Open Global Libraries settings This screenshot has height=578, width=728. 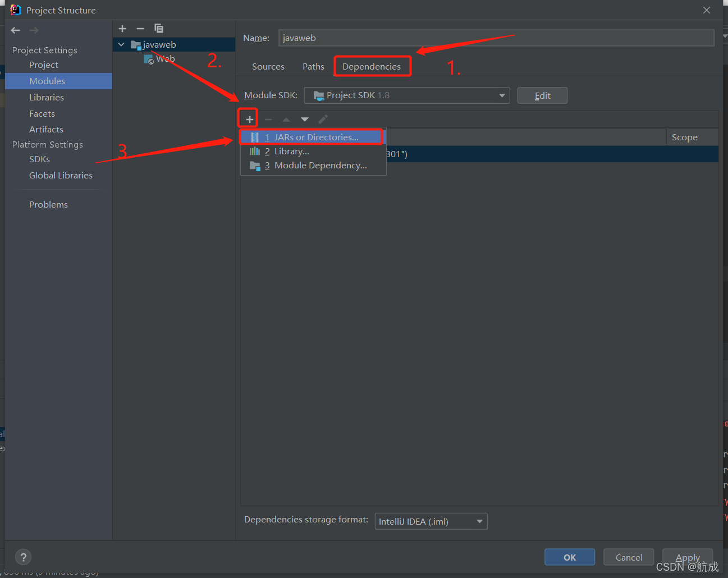click(61, 176)
